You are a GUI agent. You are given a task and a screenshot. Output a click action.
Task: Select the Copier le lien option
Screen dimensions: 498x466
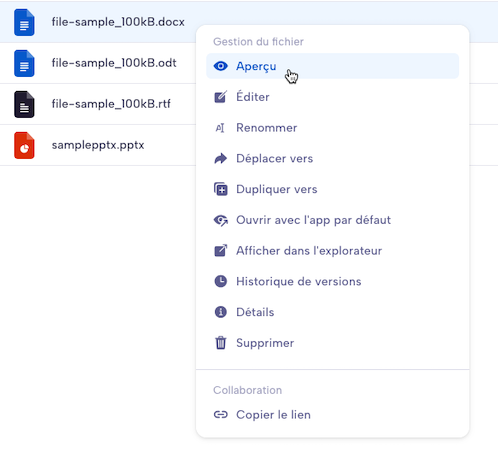(333, 414)
